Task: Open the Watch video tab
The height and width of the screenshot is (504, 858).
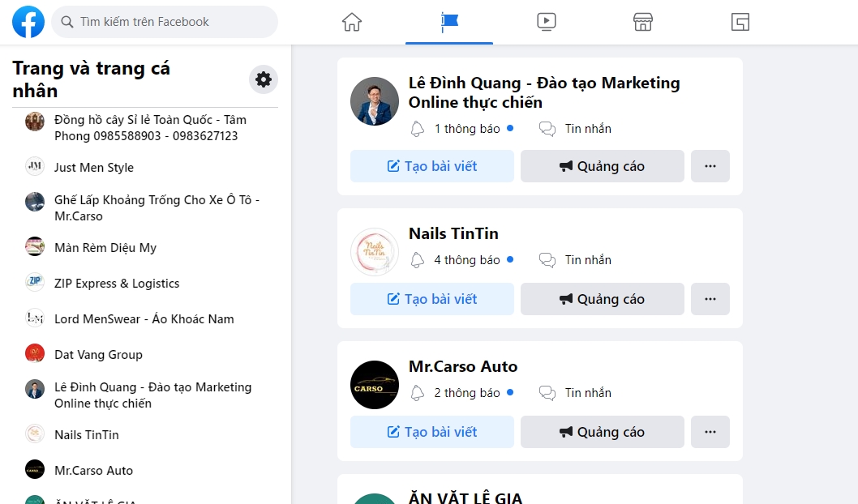Action: 546,22
